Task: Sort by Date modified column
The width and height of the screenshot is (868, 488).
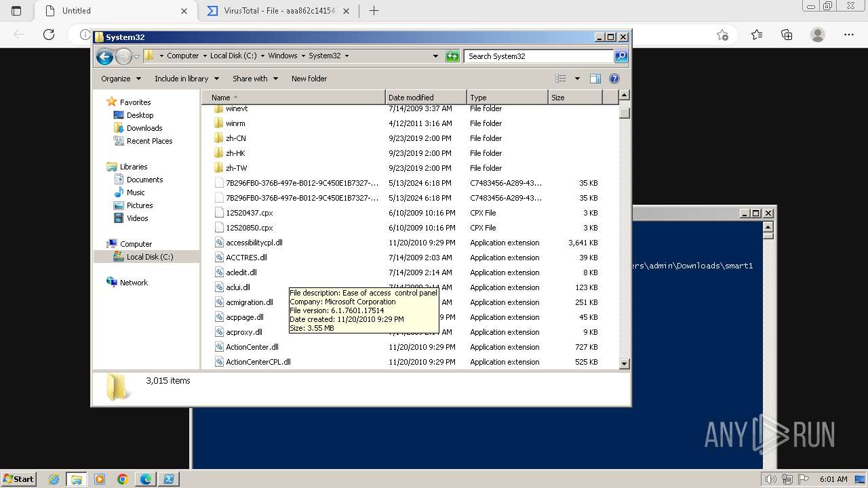Action: point(426,98)
